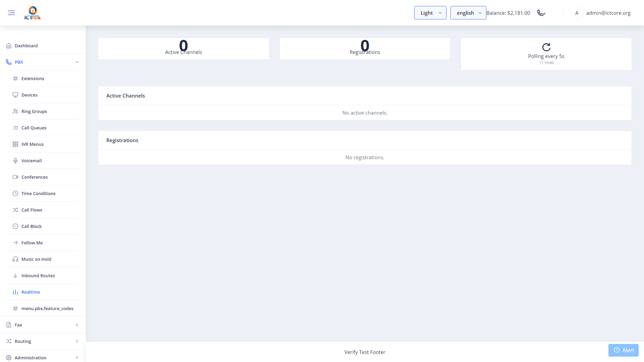The height and width of the screenshot is (362, 644).
Task: Click the Alert button
Action: coord(624,350)
